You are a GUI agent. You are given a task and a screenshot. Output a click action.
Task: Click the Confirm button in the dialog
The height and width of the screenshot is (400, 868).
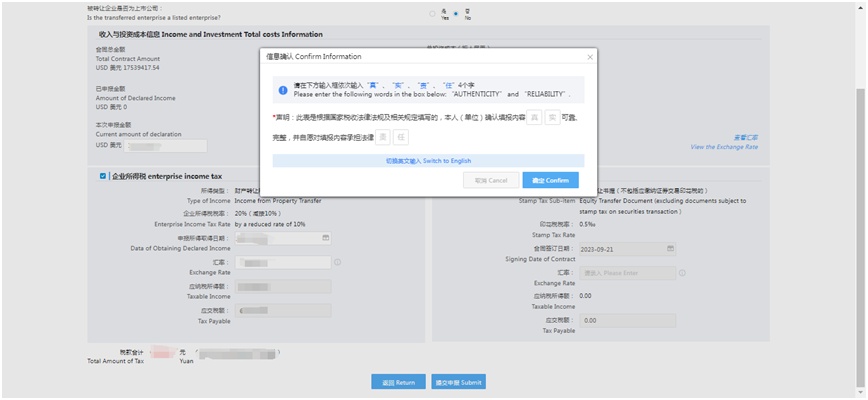pyautogui.click(x=550, y=180)
